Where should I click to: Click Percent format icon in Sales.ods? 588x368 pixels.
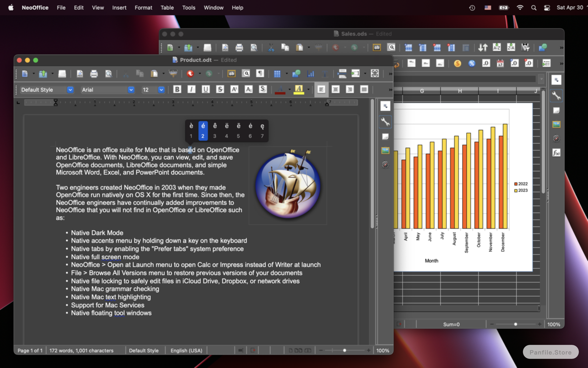click(472, 64)
